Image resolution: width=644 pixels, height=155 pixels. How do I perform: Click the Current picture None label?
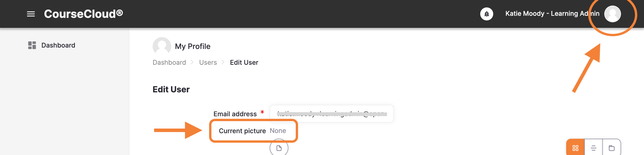coord(252,131)
